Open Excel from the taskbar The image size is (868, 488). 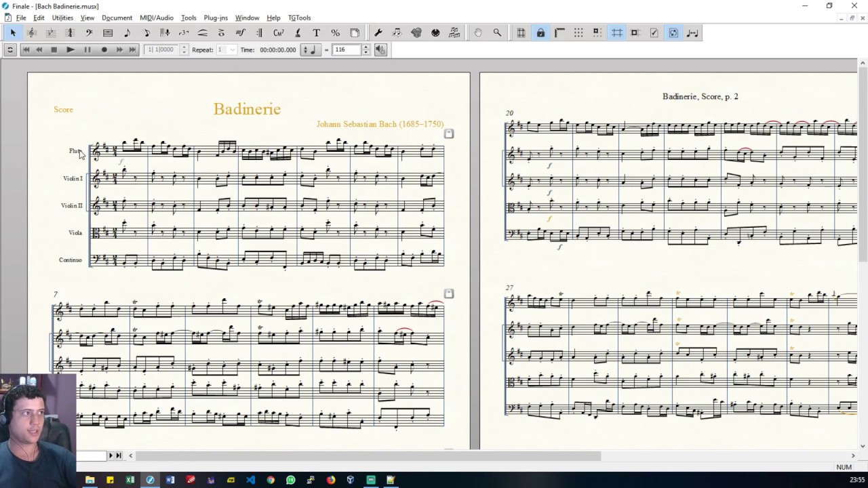[130, 480]
